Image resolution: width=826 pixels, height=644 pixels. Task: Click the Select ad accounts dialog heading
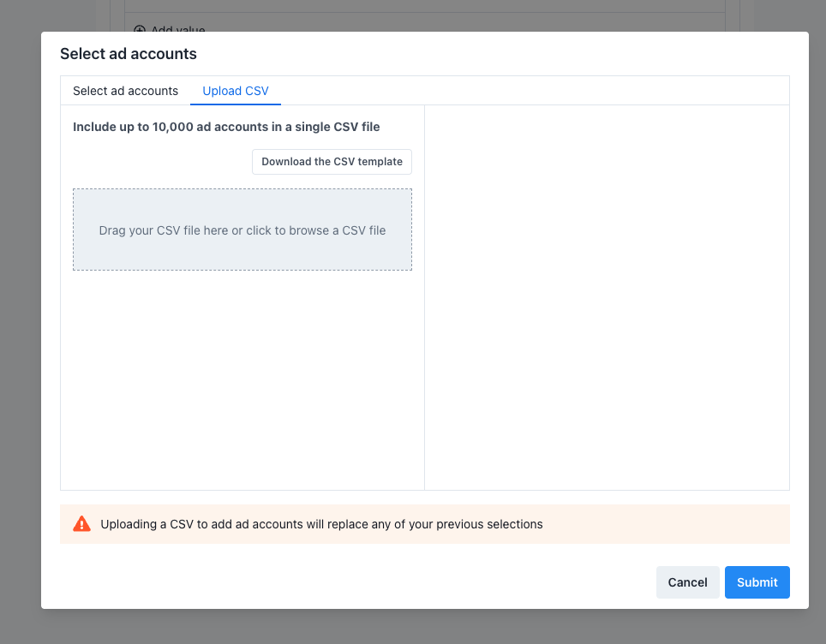click(128, 53)
